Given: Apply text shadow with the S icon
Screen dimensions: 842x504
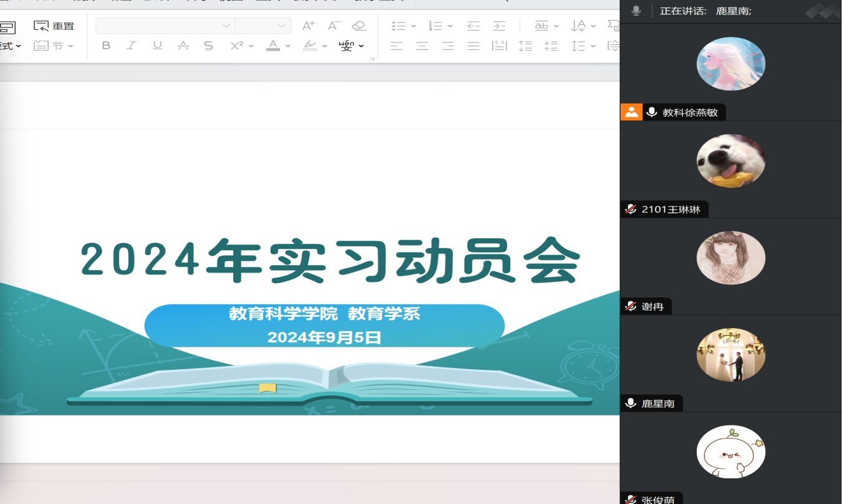Looking at the screenshot, I should [x=208, y=46].
